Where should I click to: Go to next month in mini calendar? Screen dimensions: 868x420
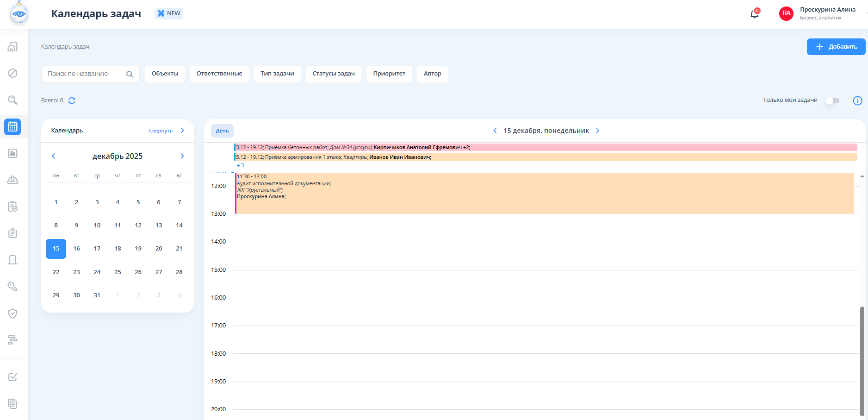click(182, 156)
